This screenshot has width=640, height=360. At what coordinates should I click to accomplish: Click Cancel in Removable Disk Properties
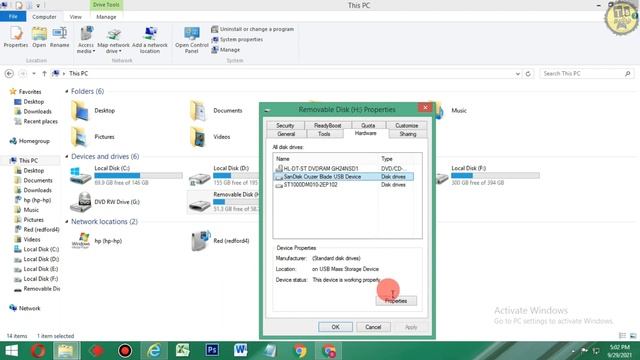(x=373, y=327)
